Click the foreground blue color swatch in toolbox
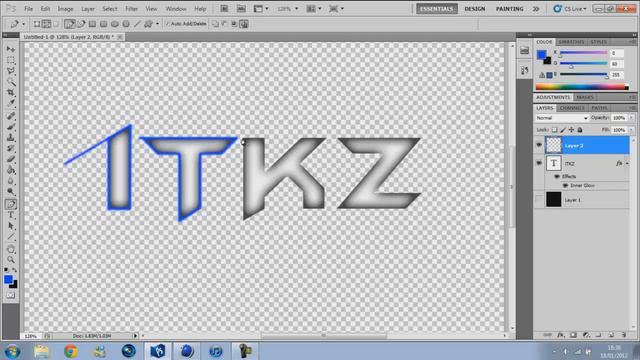Image resolution: width=640 pixels, height=360 pixels. [x=8, y=280]
